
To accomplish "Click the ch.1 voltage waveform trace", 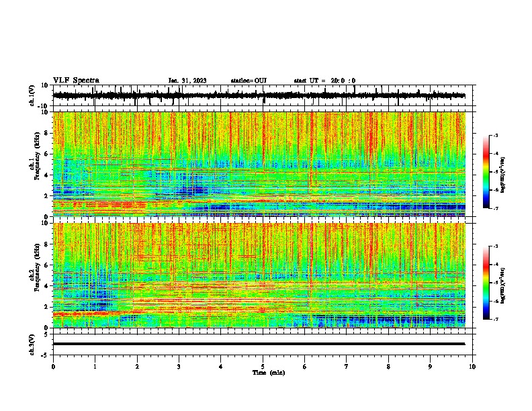I will click(259, 95).
